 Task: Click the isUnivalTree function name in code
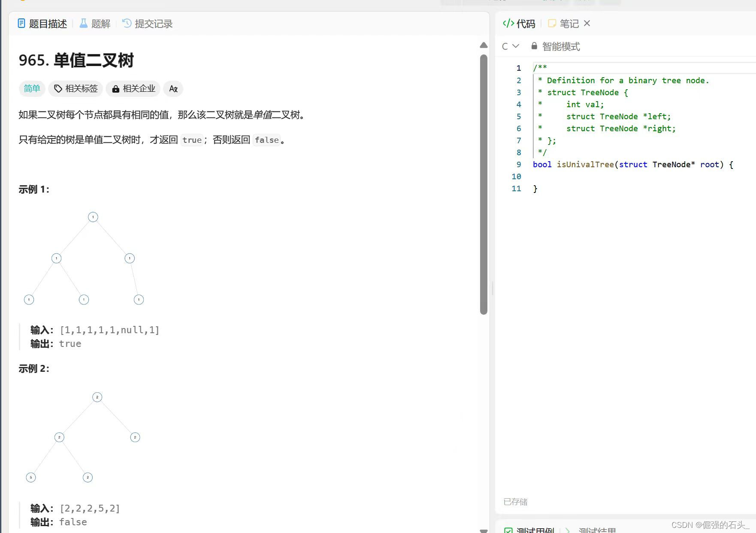(585, 165)
